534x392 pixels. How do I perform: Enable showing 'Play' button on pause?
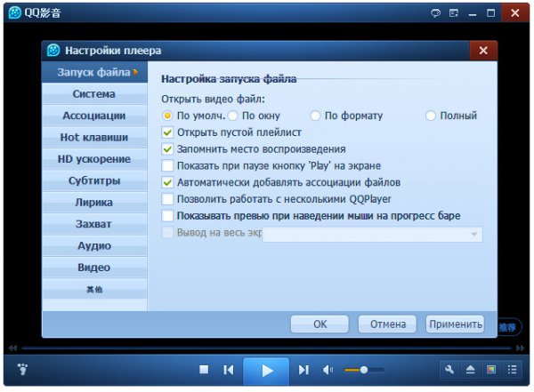click(x=167, y=165)
